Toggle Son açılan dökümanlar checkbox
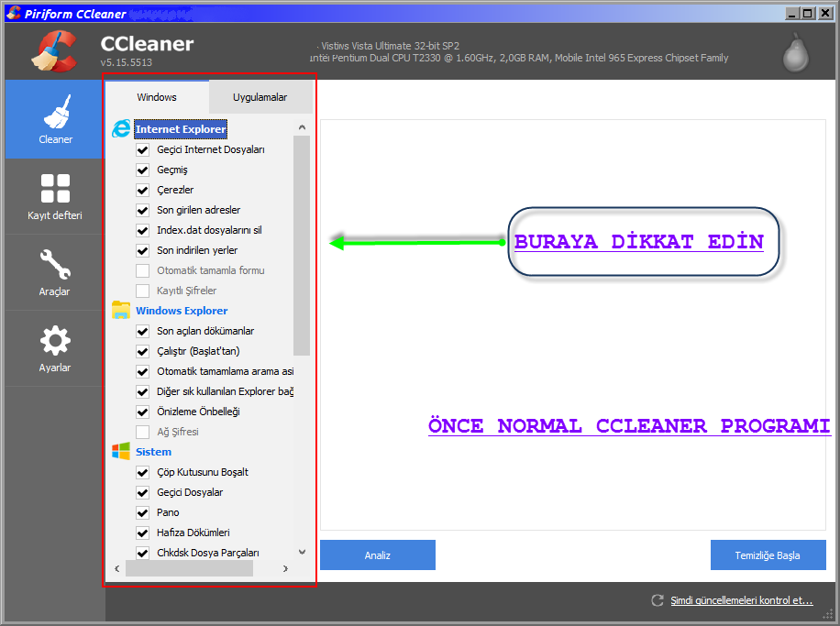 coord(142,331)
